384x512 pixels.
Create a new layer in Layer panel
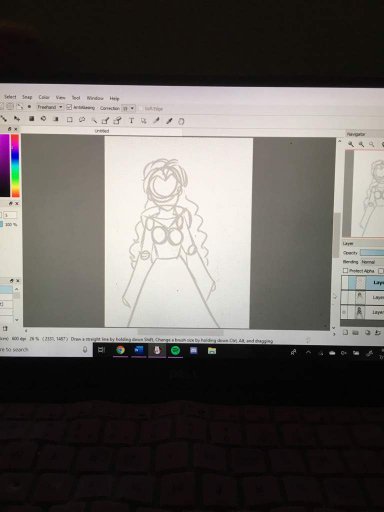(346, 332)
